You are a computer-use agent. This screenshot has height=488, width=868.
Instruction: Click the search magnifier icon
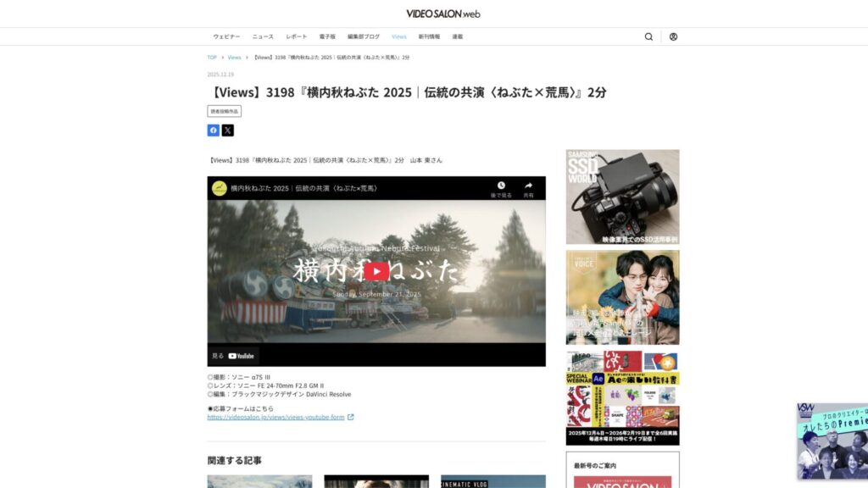[648, 36]
